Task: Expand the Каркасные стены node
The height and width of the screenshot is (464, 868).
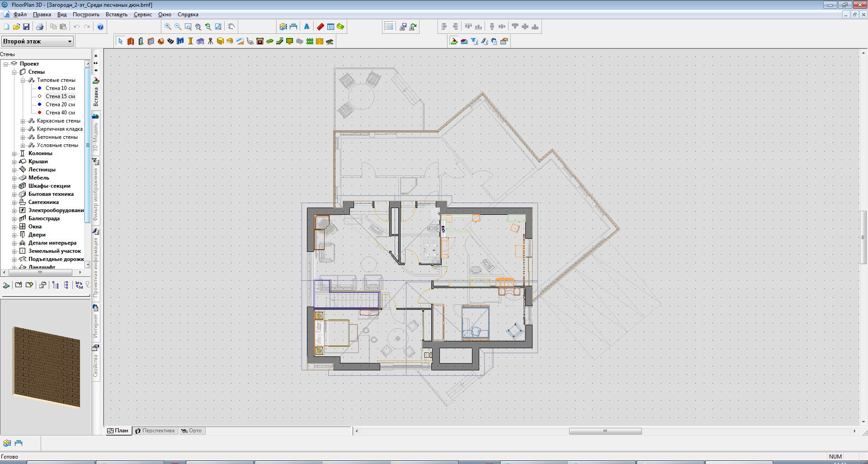Action: click(23, 121)
